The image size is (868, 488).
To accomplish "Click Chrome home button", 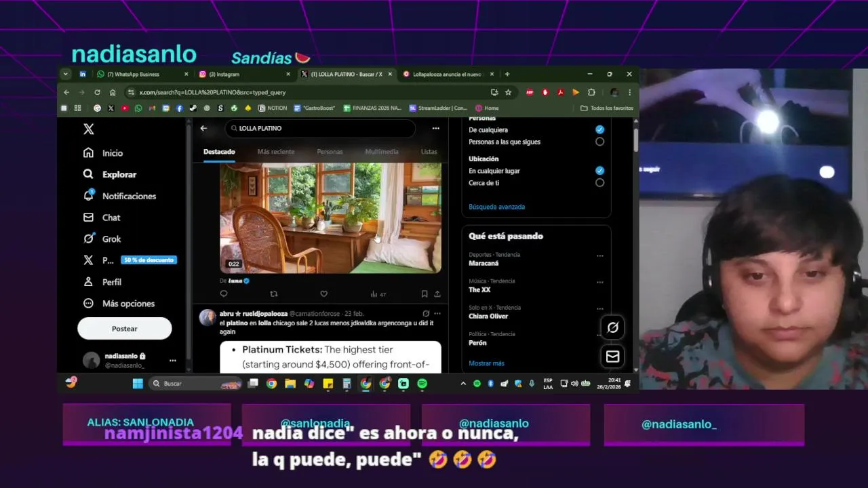I will pyautogui.click(x=113, y=92).
